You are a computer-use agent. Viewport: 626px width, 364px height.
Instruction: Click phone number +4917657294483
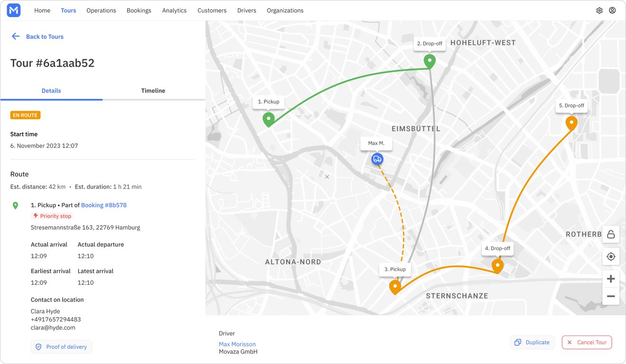click(56, 319)
